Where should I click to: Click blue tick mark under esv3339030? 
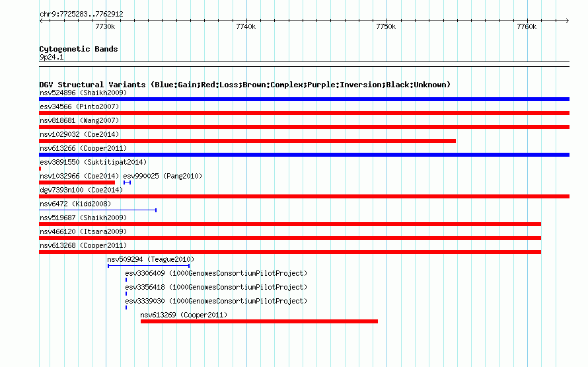click(126, 307)
